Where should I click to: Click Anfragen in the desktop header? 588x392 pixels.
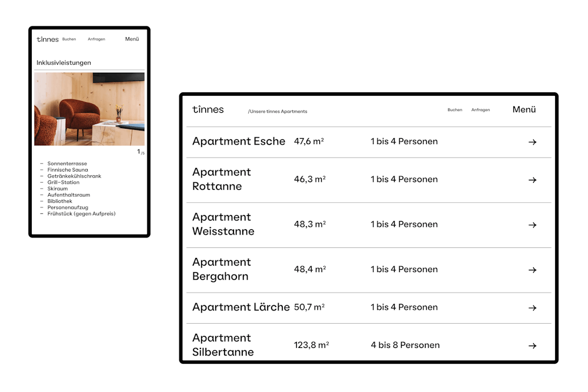pos(480,110)
